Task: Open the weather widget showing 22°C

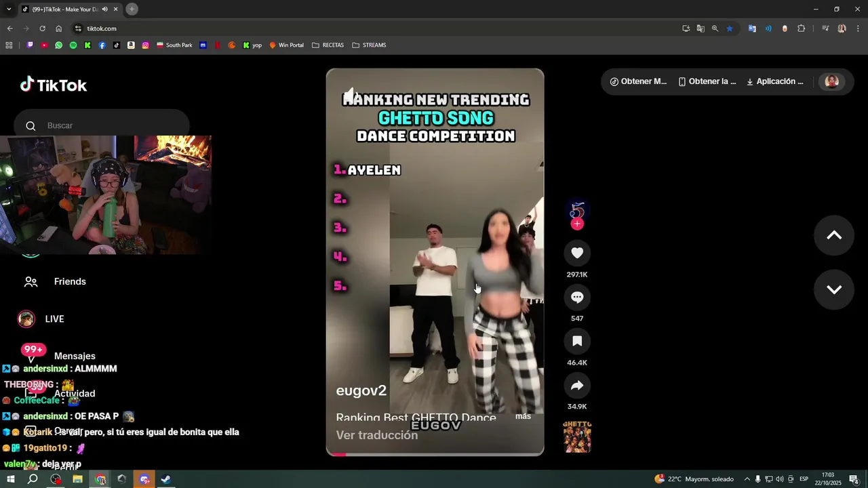Action: coord(694,479)
